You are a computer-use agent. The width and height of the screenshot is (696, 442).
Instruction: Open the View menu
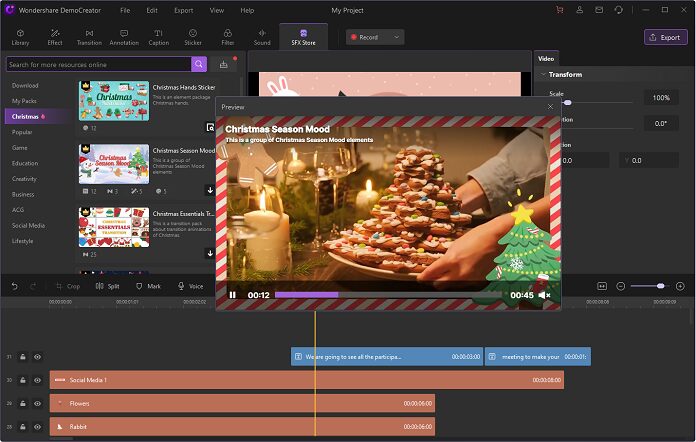click(x=217, y=10)
